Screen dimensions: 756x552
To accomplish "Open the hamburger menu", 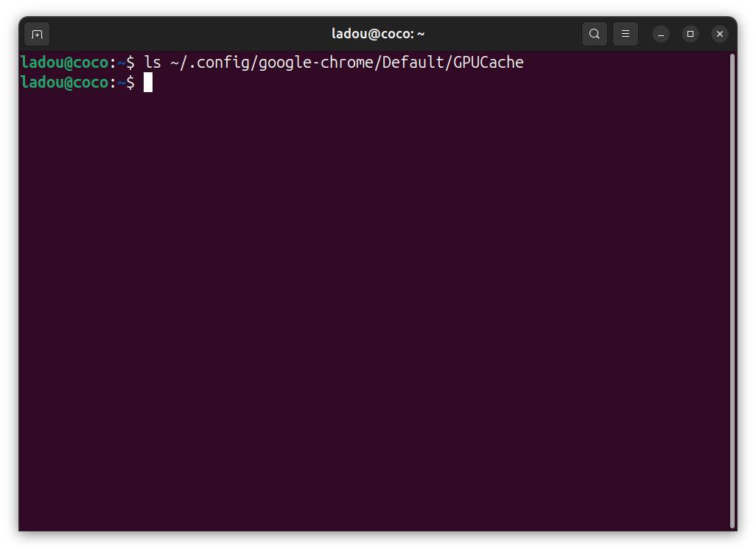I will click(x=625, y=34).
